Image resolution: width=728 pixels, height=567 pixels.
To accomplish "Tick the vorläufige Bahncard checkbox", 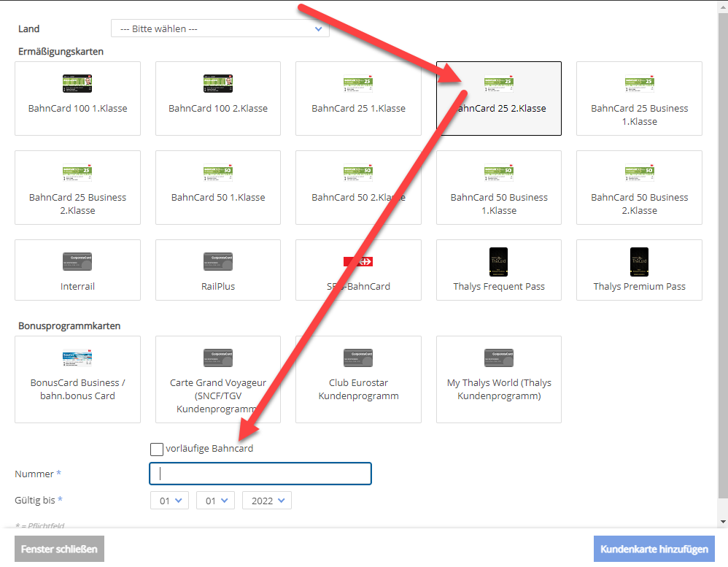I will point(156,449).
